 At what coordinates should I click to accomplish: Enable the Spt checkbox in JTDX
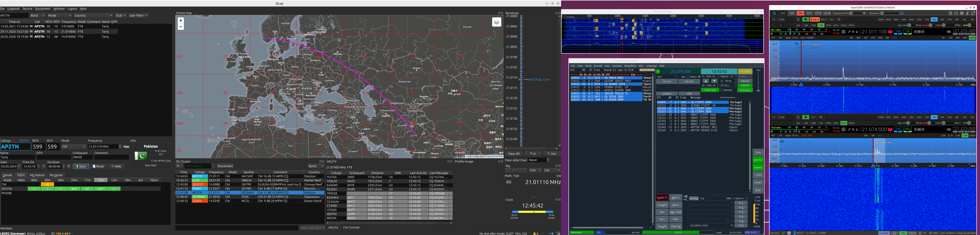point(688,77)
